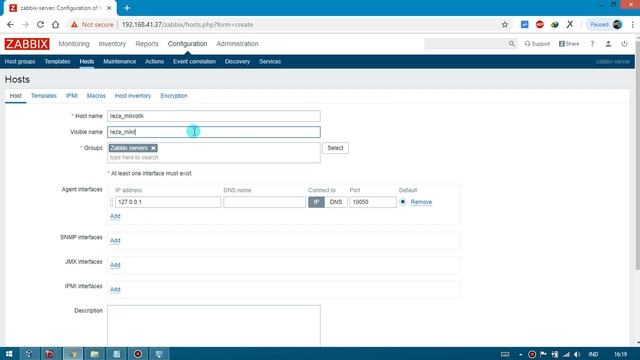This screenshot has height=360, width=640.
Task: Click the red adblock extension icon
Action: [x=540, y=24]
